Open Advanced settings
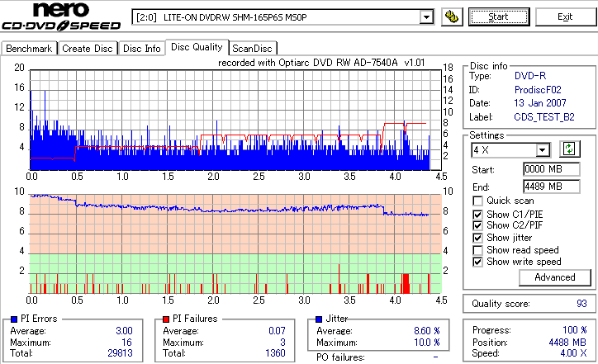The height and width of the screenshot is (364, 598). coord(554,277)
